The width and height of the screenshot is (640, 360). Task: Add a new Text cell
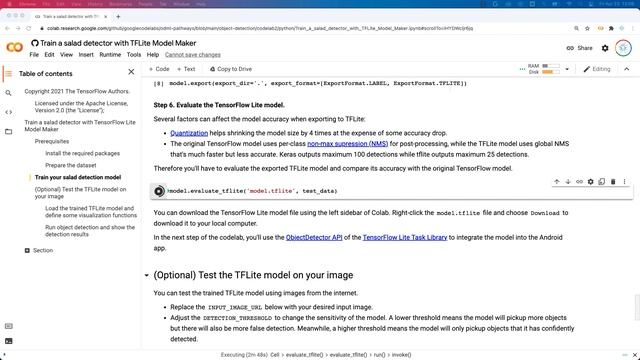(x=186, y=69)
